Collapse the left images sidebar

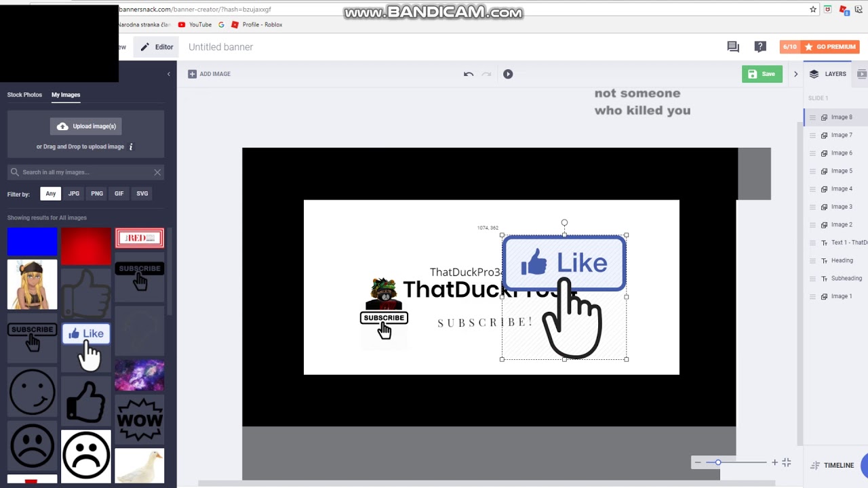coord(169,74)
